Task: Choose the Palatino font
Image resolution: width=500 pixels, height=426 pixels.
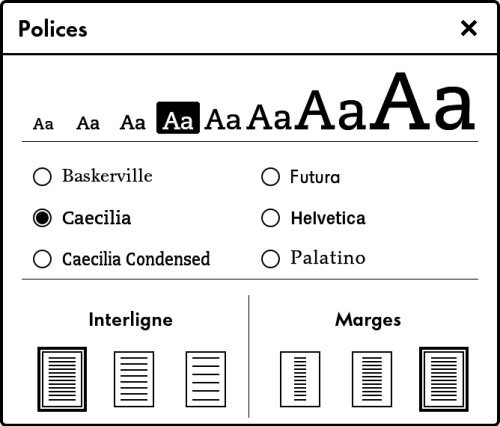Action: coord(270,259)
